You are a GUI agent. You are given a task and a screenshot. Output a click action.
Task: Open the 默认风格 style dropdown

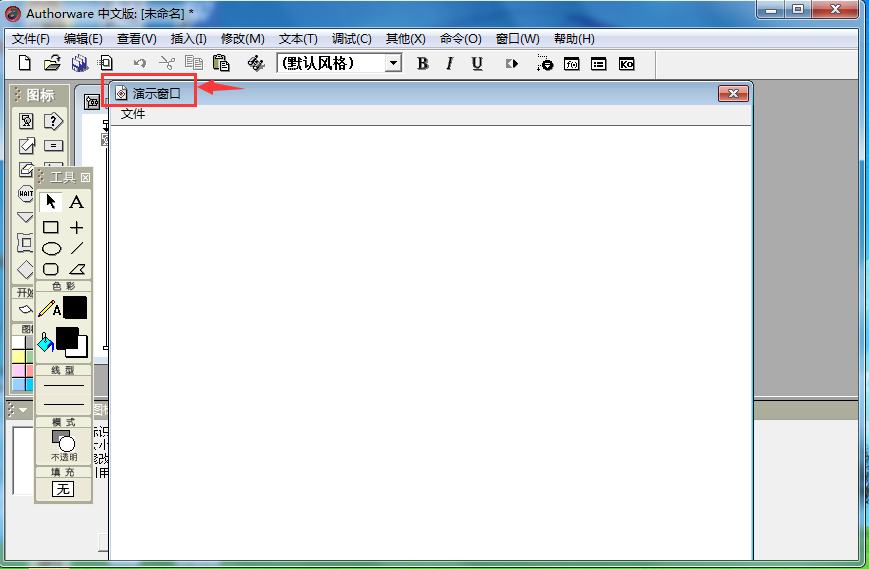coord(393,63)
